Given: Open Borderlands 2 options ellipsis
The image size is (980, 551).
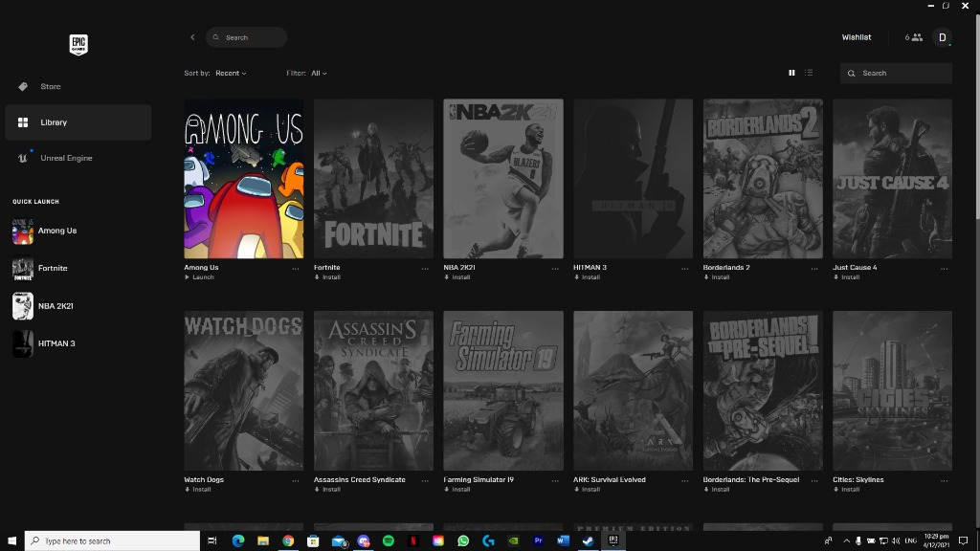Looking at the screenshot, I should [814, 269].
